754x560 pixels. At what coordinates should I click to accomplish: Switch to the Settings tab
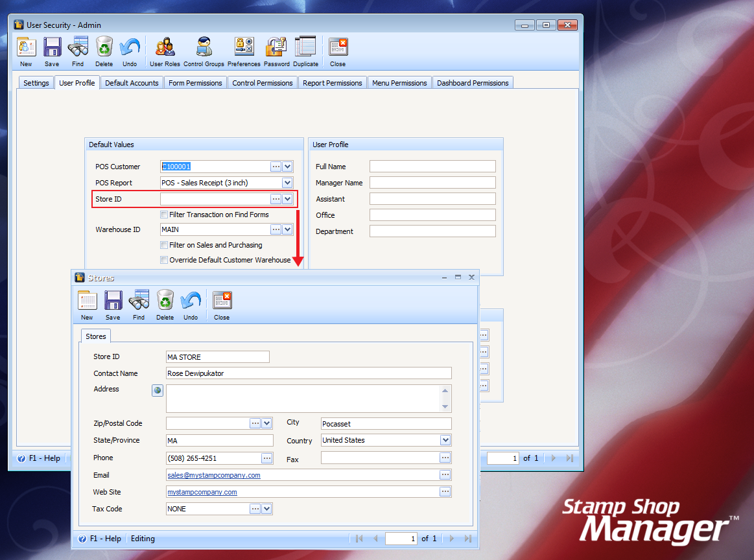point(36,83)
